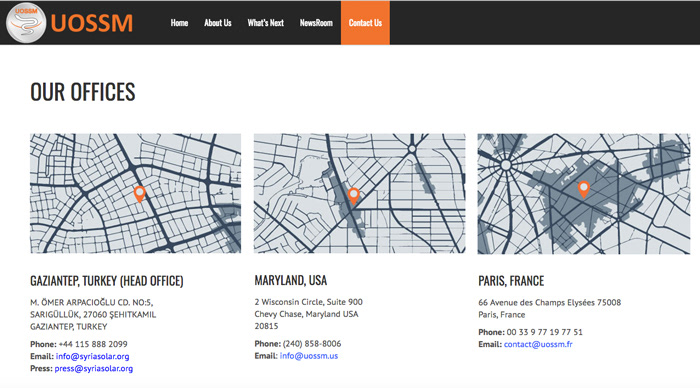Click phone number +44 115 888 2099

[x=93, y=344]
